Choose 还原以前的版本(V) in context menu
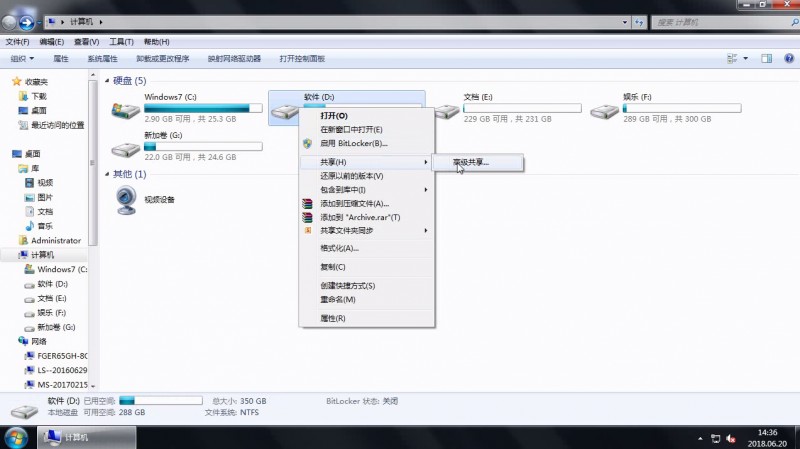 366,176
